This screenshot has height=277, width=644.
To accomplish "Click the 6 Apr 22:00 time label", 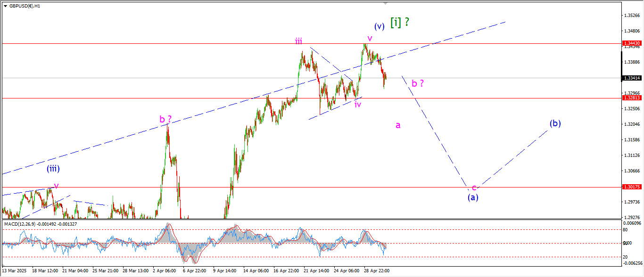I will [x=195, y=271].
